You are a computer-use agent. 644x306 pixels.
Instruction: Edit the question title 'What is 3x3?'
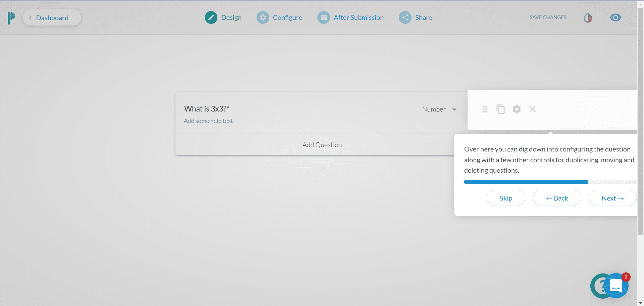coord(207,109)
